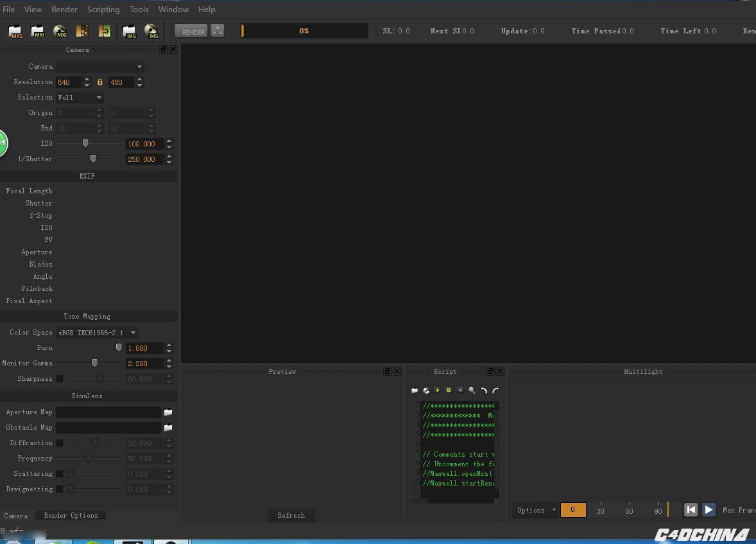756x544 pixels.
Task: Open the Window menu
Action: pyautogui.click(x=173, y=9)
